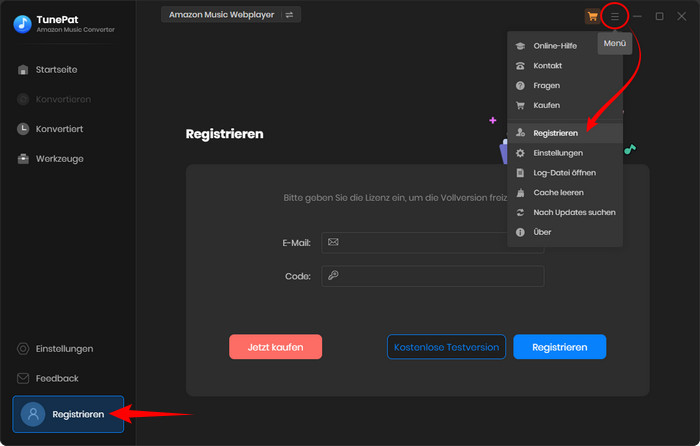Click the TunePat logo icon
700x446 pixels.
[22, 24]
